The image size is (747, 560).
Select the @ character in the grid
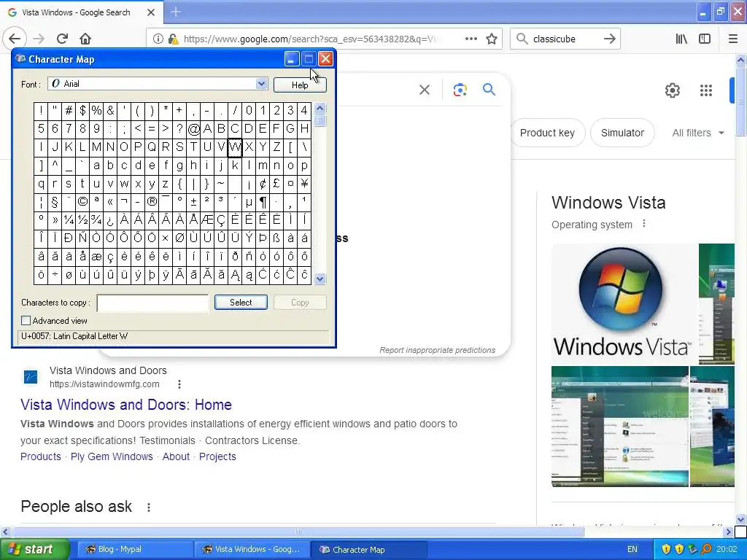coord(193,128)
